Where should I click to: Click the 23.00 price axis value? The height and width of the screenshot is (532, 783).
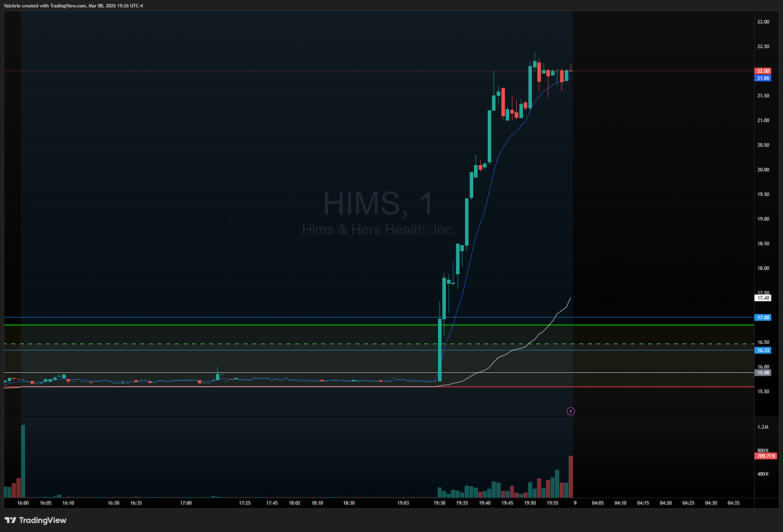[x=763, y=22]
